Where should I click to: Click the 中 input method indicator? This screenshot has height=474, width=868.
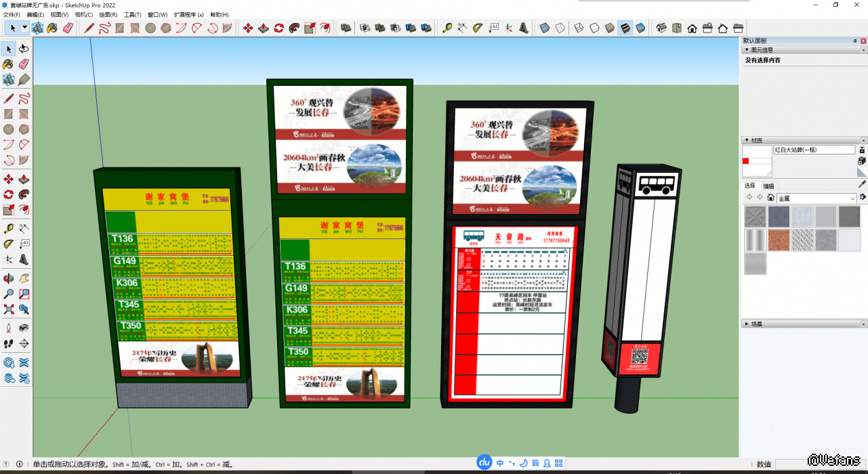(x=500, y=463)
